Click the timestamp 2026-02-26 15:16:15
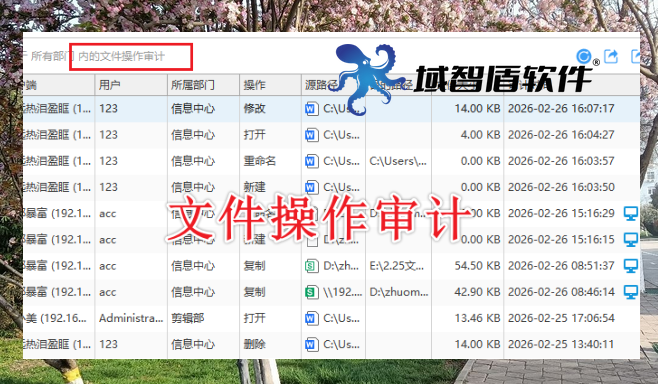659x384 pixels. tap(561, 239)
